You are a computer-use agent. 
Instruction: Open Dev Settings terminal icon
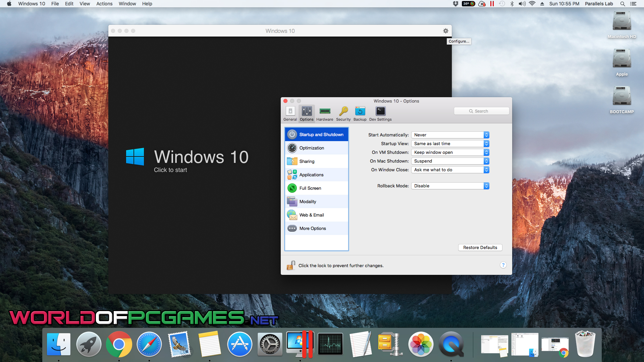click(x=380, y=111)
